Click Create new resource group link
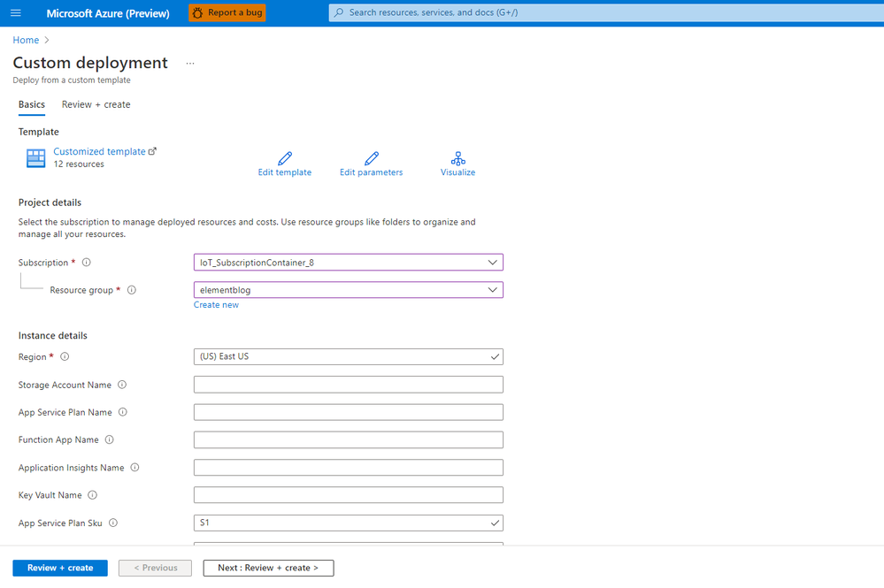The image size is (884, 588). (x=216, y=305)
